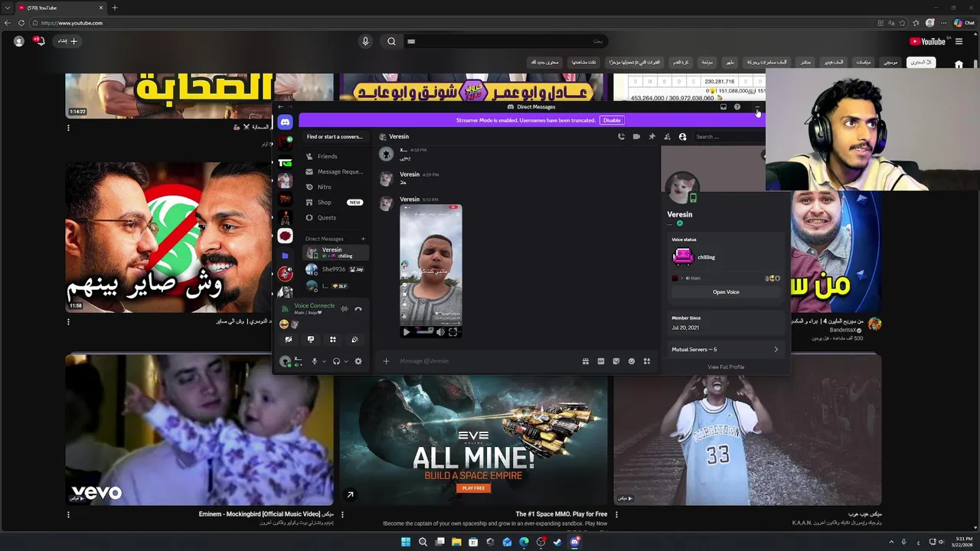Open GIF picker in message bar

(601, 361)
